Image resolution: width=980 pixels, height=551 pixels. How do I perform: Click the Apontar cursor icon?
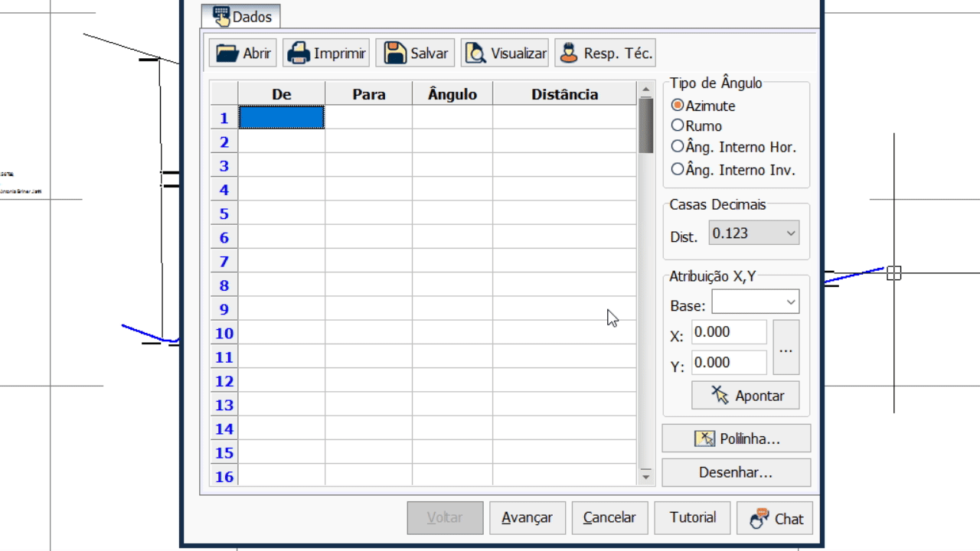point(720,395)
